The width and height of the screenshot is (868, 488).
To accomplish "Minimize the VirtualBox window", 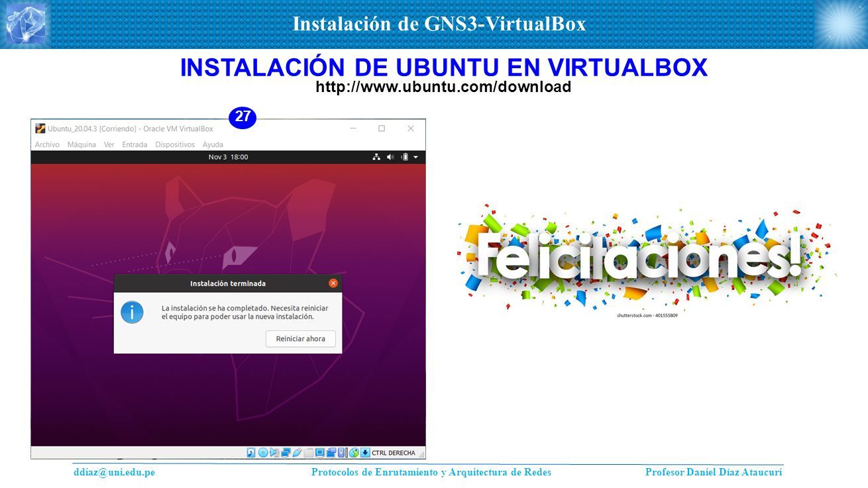I will pyautogui.click(x=353, y=128).
